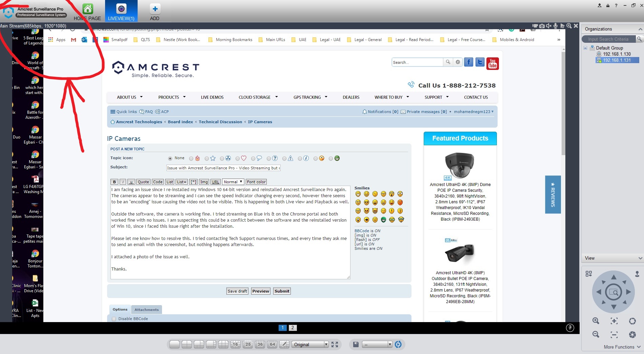The height and width of the screenshot is (354, 644).
Task: Open the device search magnifier button
Action: [x=639, y=39]
